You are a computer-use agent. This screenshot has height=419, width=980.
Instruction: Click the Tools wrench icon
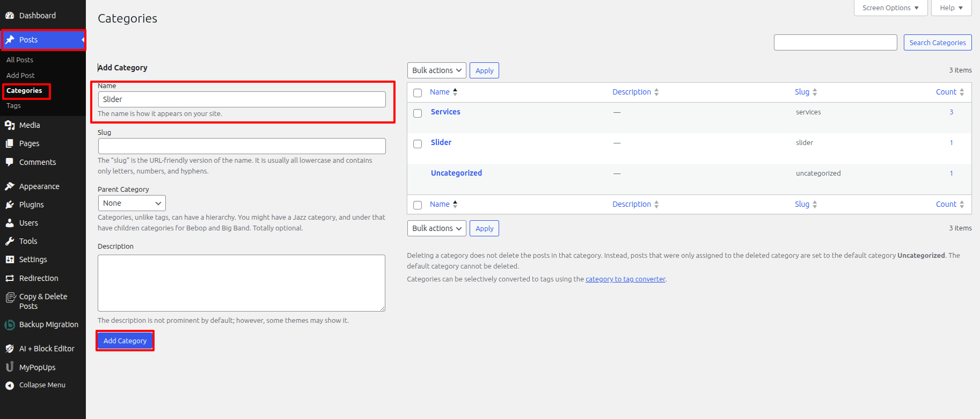10,241
